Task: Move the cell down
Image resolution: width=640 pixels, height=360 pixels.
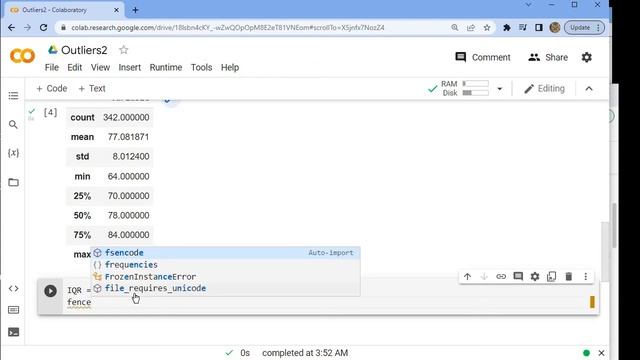Action: coord(484,277)
